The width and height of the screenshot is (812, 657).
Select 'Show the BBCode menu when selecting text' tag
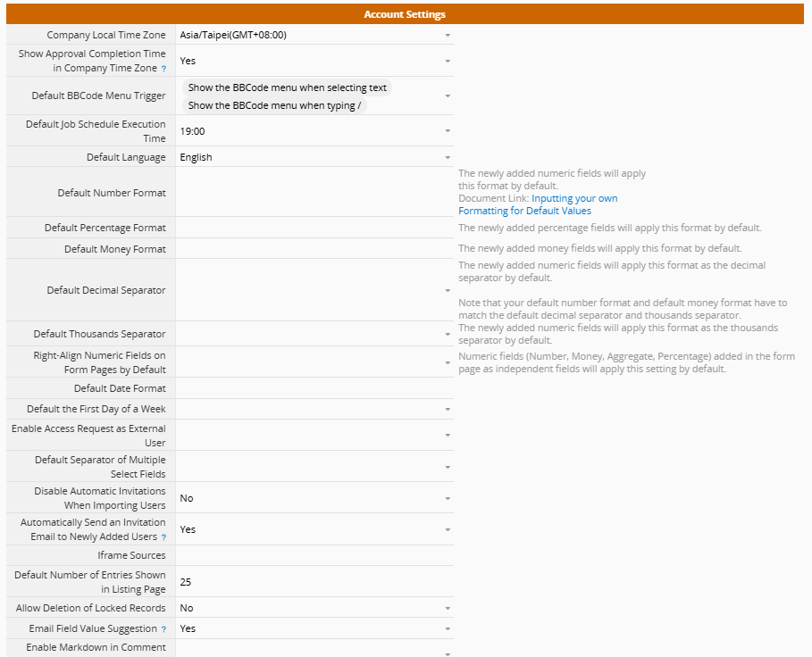(x=287, y=88)
